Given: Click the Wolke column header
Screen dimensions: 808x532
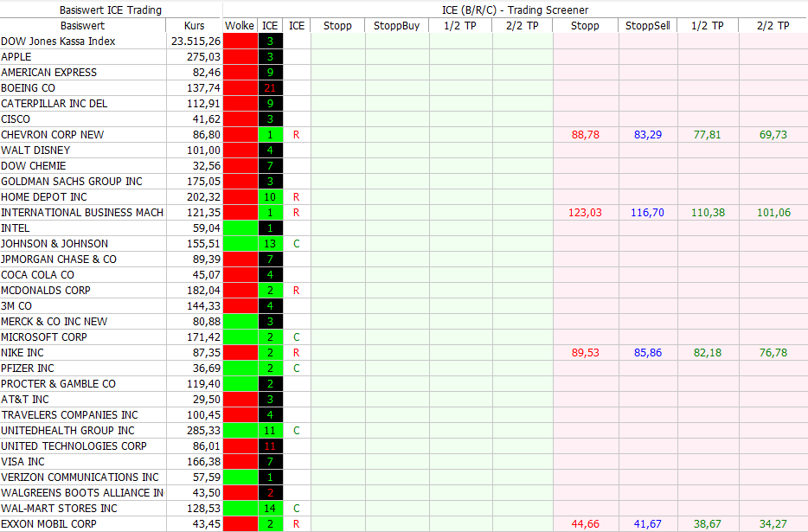Looking at the screenshot, I should (240, 26).
